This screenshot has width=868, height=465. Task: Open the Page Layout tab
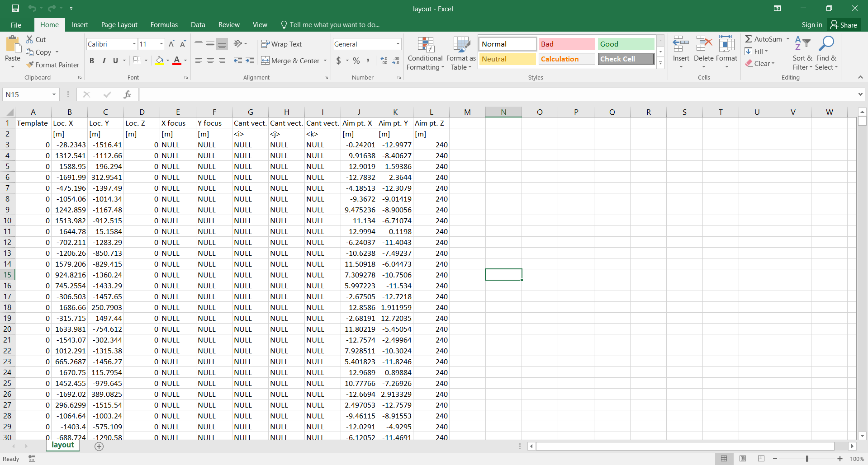119,25
